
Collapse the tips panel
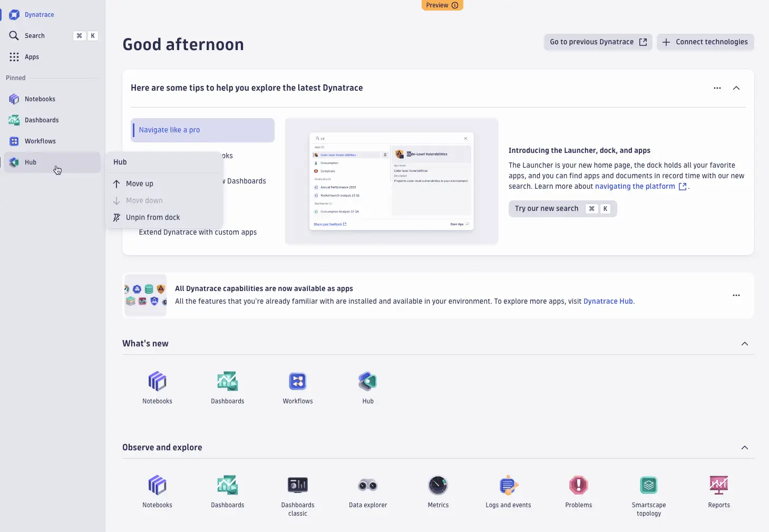coord(736,88)
